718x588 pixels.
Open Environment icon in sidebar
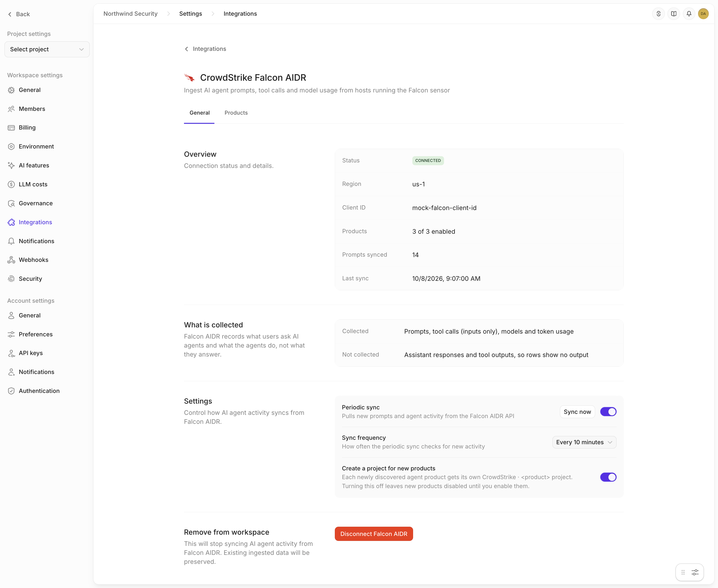click(x=11, y=147)
